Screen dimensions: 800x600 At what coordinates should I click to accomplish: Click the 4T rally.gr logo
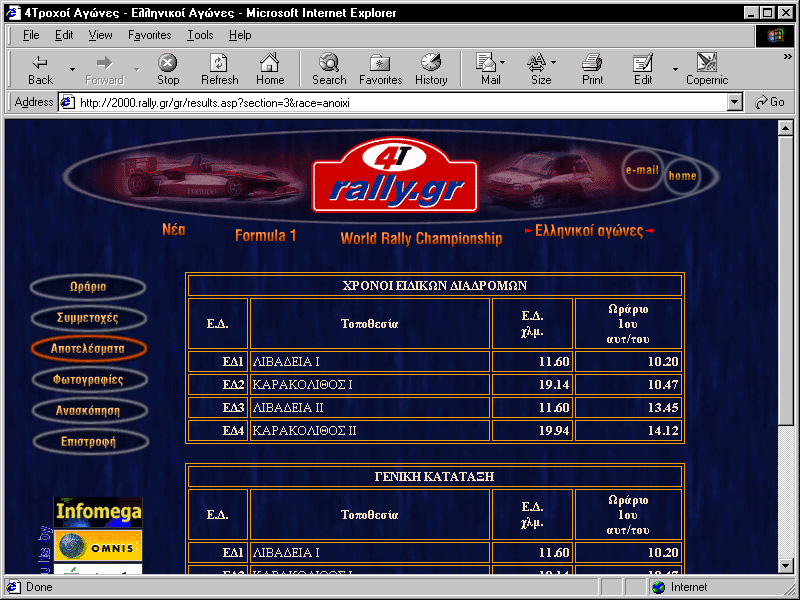[x=395, y=176]
